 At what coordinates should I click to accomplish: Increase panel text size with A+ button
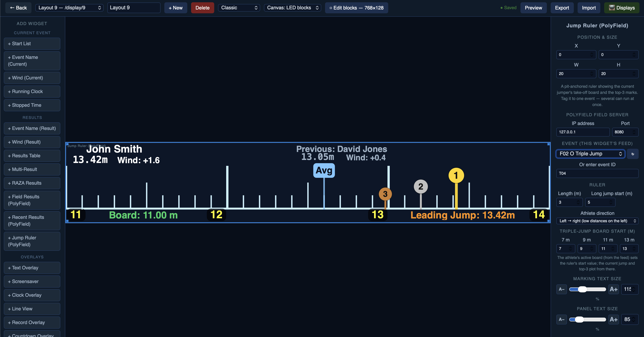click(613, 320)
